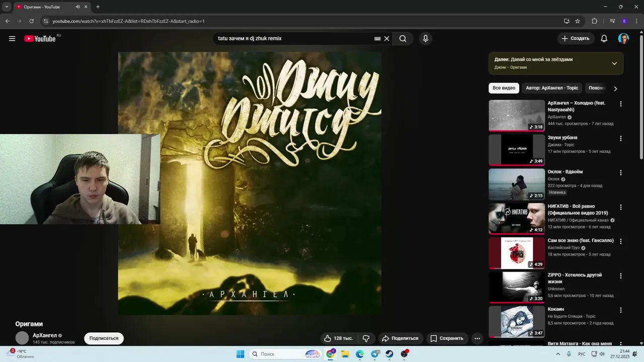Image resolution: width=644 pixels, height=362 pixels.
Task: Go back with browser back arrow
Action: pos(7,21)
